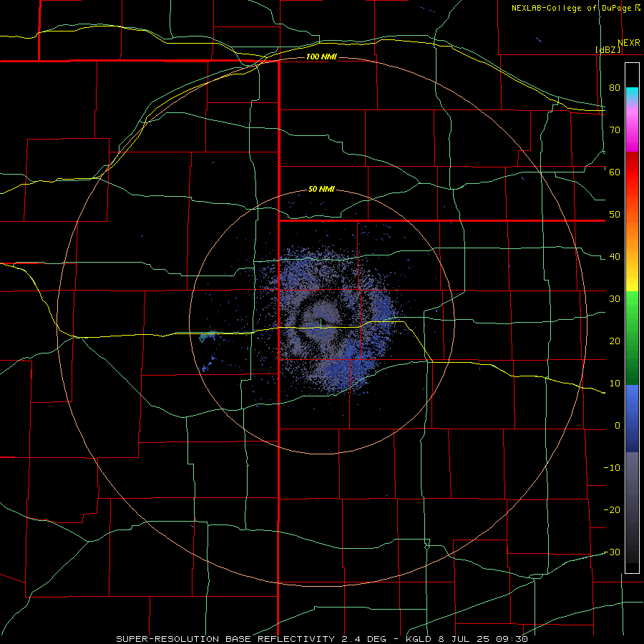Click the green band of the color bar
Screen dimensions: 644x644
pyautogui.click(x=632, y=338)
